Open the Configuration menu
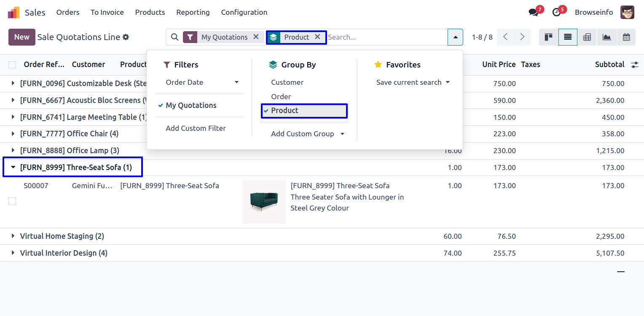The height and width of the screenshot is (316, 644). point(244,12)
